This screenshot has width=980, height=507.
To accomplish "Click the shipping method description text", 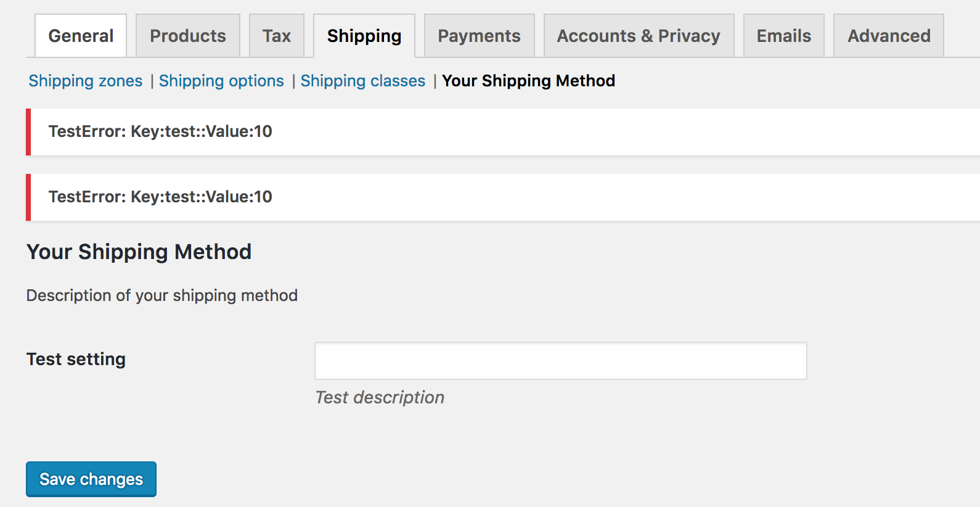I will click(161, 295).
